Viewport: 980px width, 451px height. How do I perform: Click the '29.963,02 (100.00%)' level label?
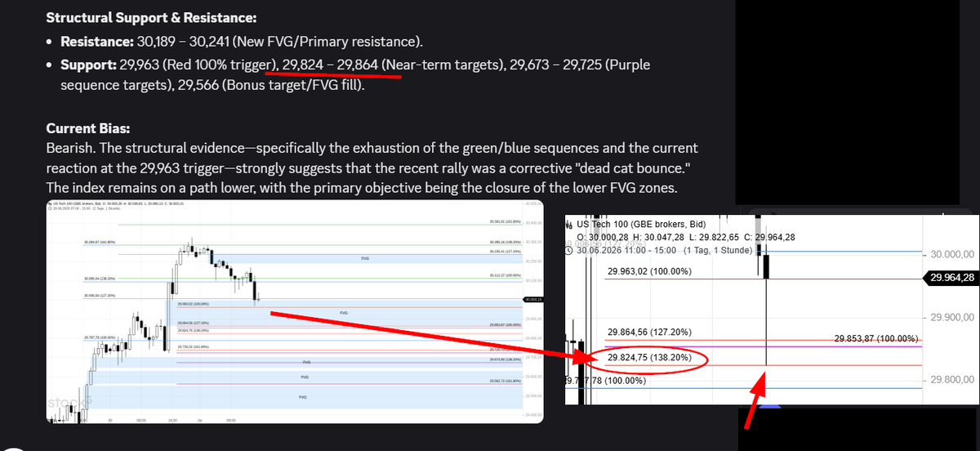coord(650,270)
